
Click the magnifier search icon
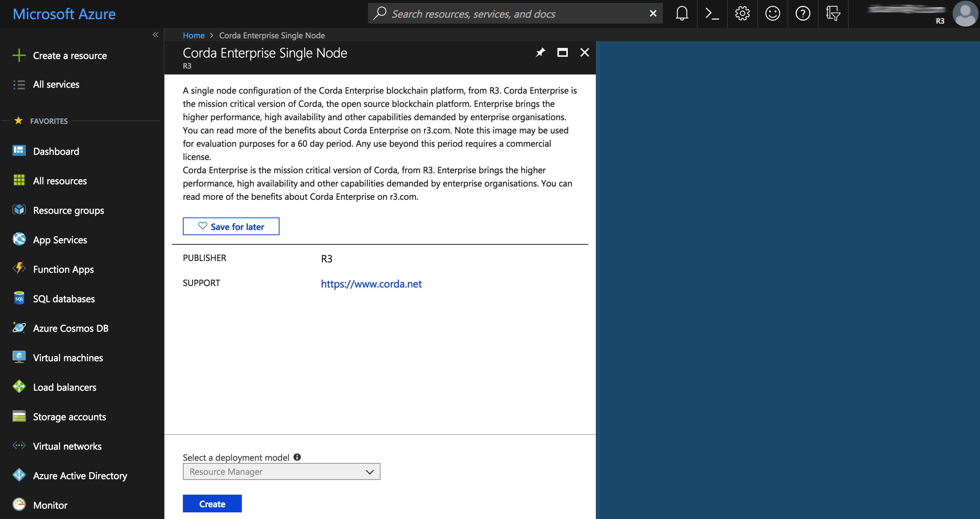pos(380,13)
